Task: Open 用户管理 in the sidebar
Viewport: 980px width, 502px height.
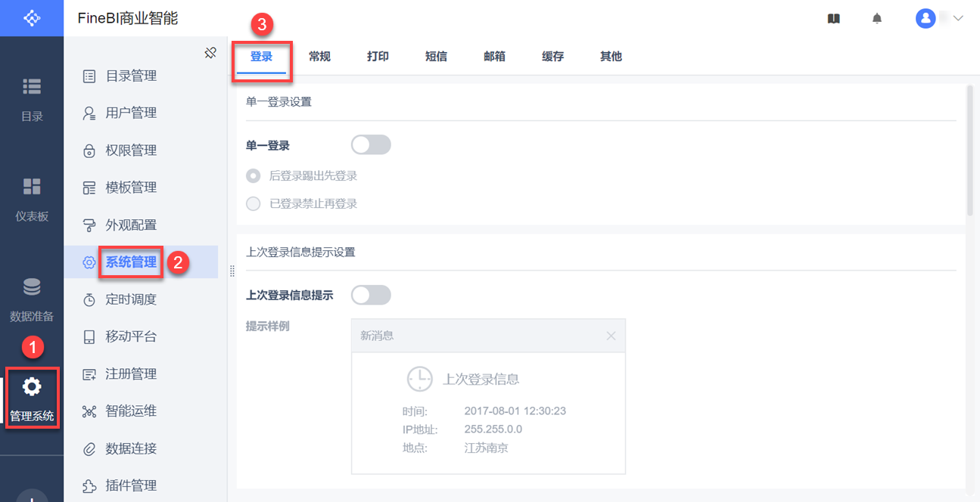Action: tap(130, 113)
